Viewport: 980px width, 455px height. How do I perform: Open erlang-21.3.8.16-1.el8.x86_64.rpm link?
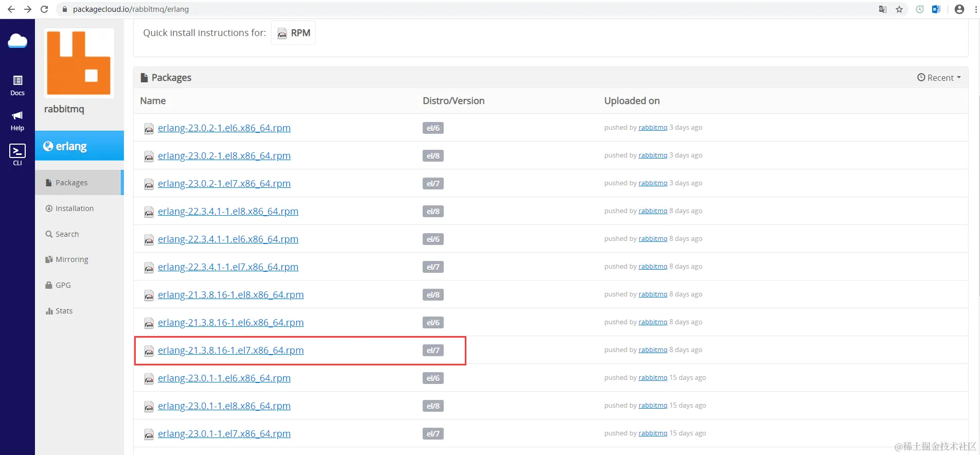click(231, 295)
